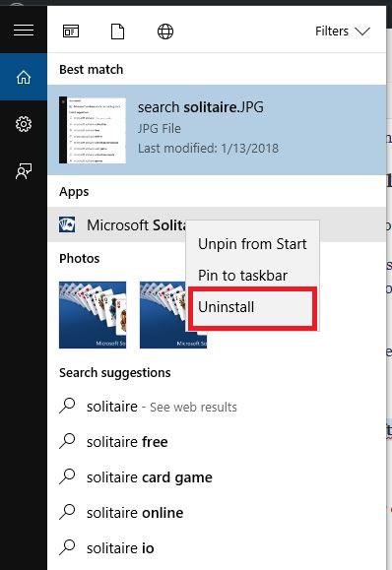The width and height of the screenshot is (392, 570).
Task: Click Last modified: 1/13/2018 text
Action: (x=208, y=149)
